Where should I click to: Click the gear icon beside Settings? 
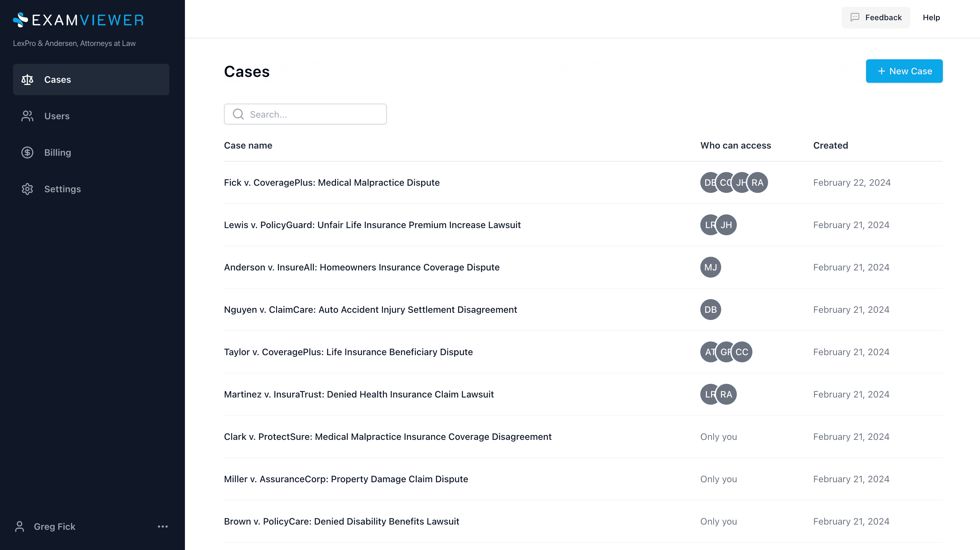point(27,189)
